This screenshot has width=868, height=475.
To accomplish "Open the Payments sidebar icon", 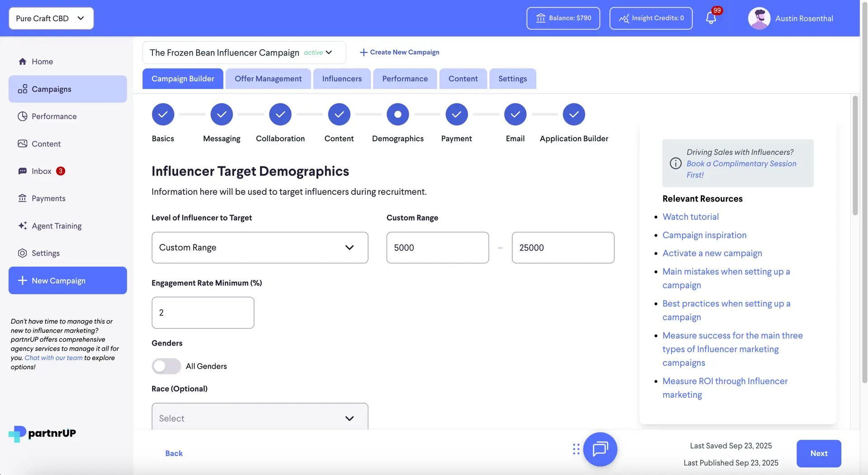I will click(x=23, y=198).
